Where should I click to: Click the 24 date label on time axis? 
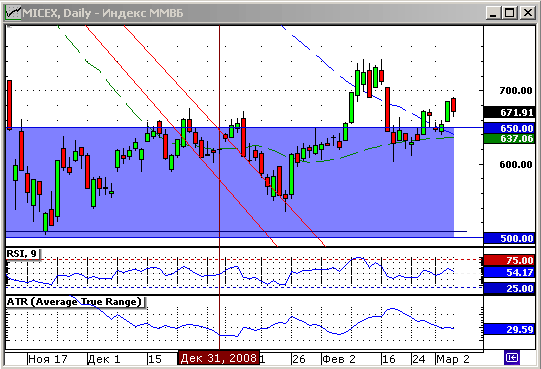[419, 359]
